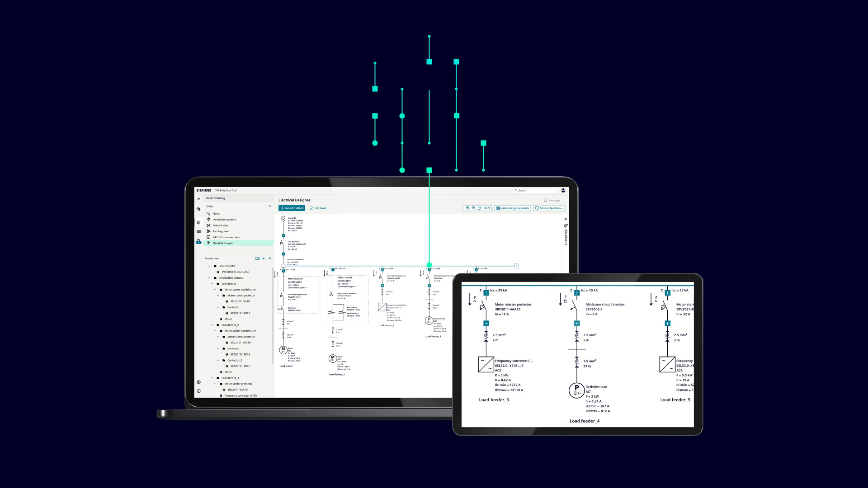Open the Network view menu item
This screenshot has width=868, height=488.
click(x=220, y=225)
